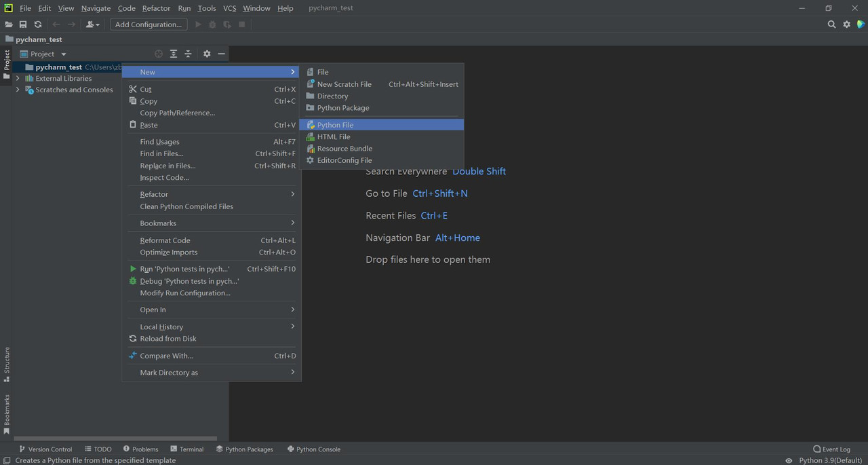The height and width of the screenshot is (465, 868).
Task: Open the Tools menu
Action: click(207, 8)
